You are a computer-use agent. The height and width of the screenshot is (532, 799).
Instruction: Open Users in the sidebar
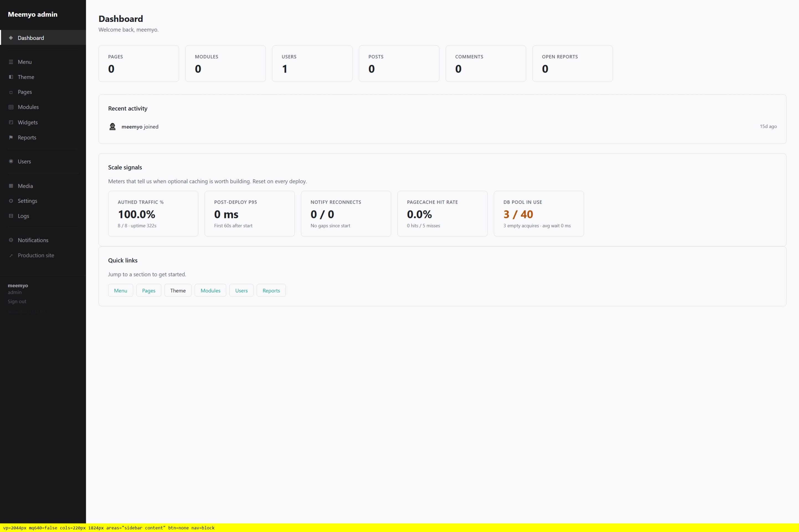click(x=43, y=161)
